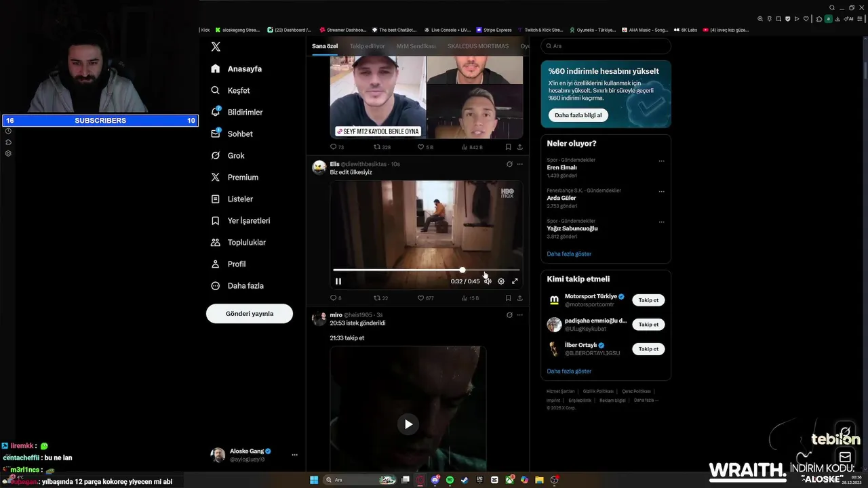Repost the Elis post

point(381,298)
